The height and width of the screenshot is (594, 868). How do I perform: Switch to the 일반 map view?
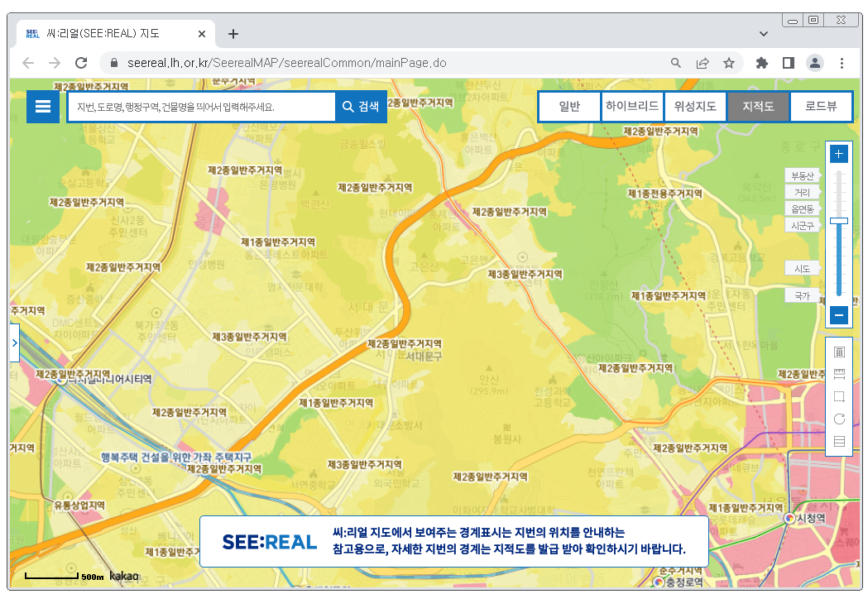click(569, 106)
